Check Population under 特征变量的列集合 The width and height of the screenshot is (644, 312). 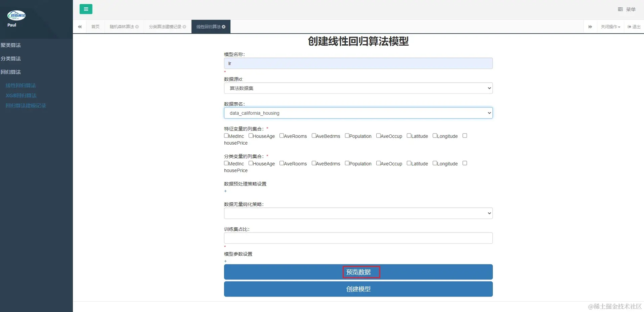click(347, 136)
